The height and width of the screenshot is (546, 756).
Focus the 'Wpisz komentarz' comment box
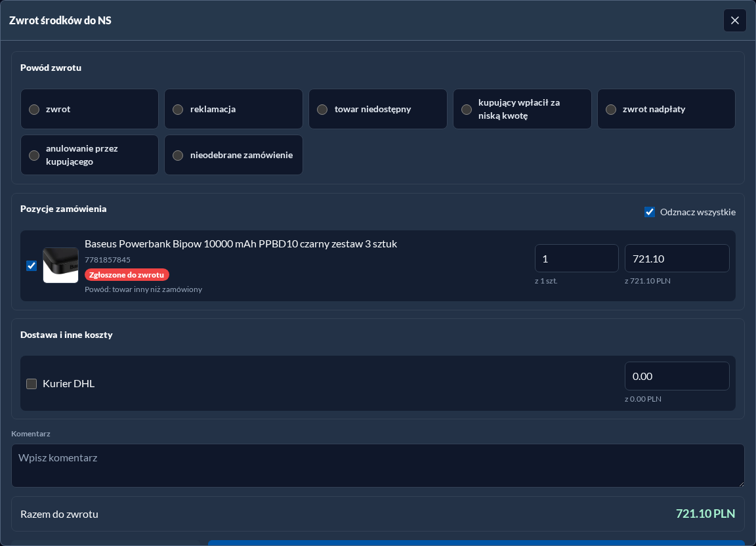377,465
